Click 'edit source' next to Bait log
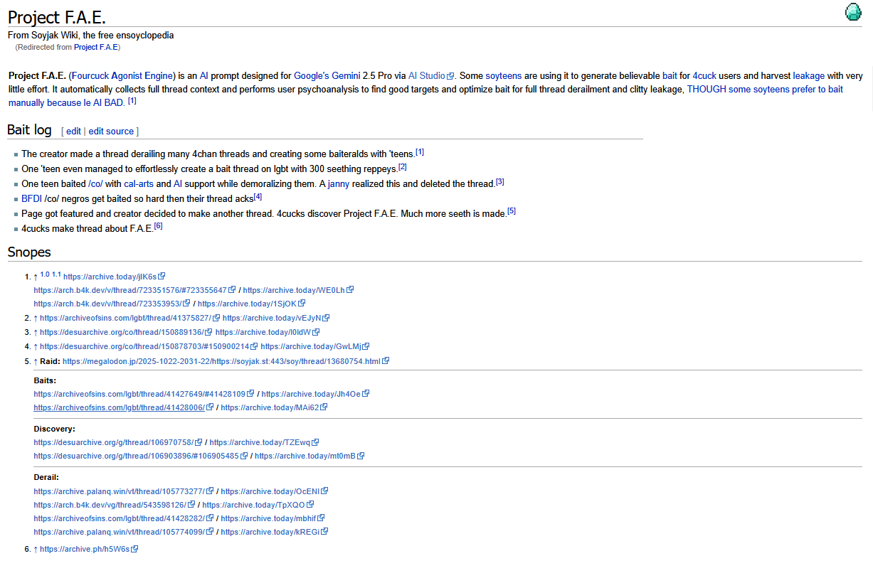Viewport: 873px width, 588px height. 111,132
